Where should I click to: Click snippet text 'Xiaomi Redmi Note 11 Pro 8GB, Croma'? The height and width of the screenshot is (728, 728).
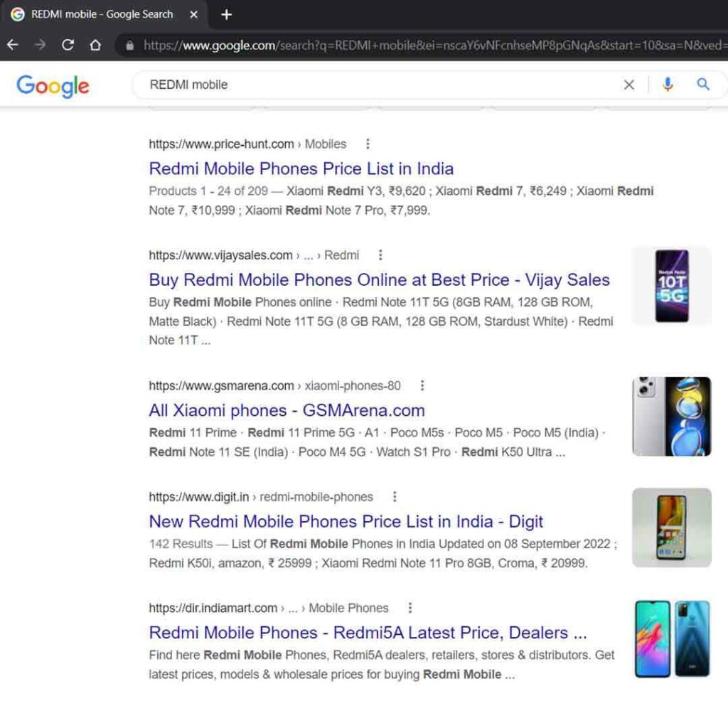pyautogui.click(x=427, y=563)
